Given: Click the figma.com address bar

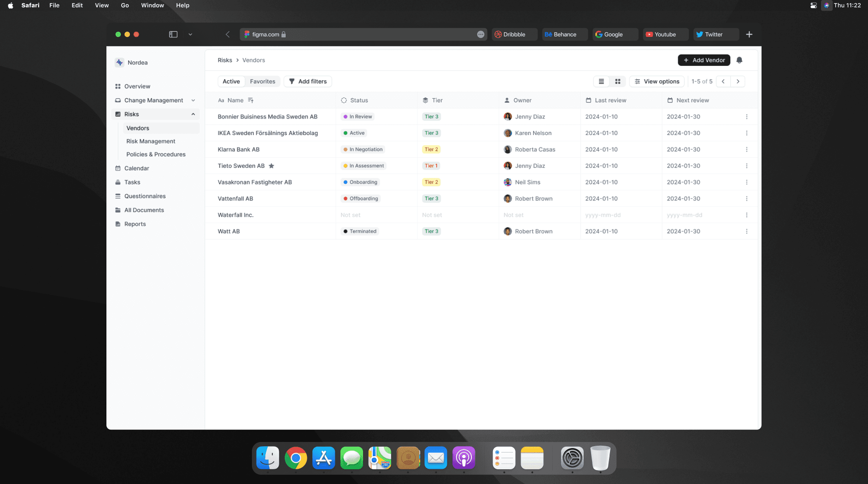Looking at the screenshot, I should [363, 34].
